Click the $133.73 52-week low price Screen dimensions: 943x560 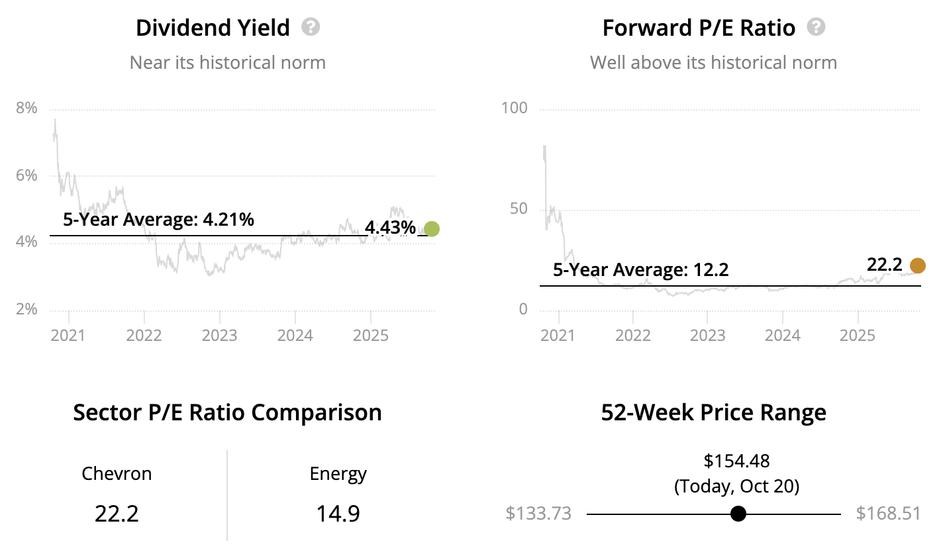[x=538, y=514]
